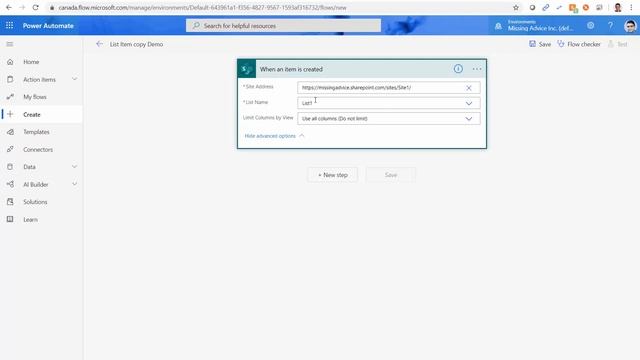Click the Learn book icon
The width and height of the screenshot is (640, 360).
(10, 219)
